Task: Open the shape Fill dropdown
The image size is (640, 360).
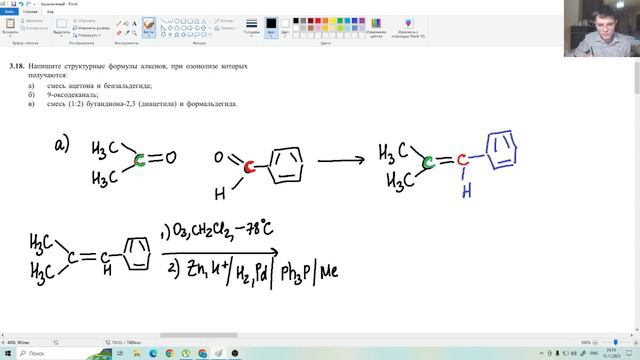Action: click(225, 28)
